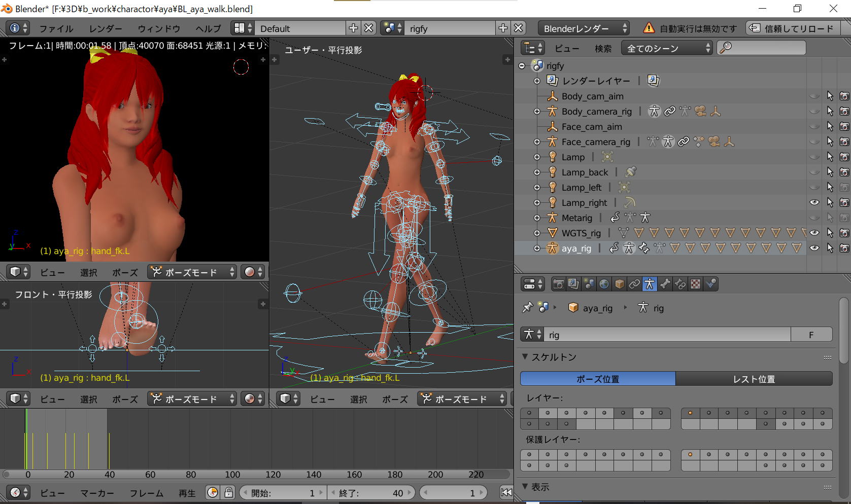Open the ファイル menu
Image resolution: width=851 pixels, height=504 pixels.
(x=56, y=28)
